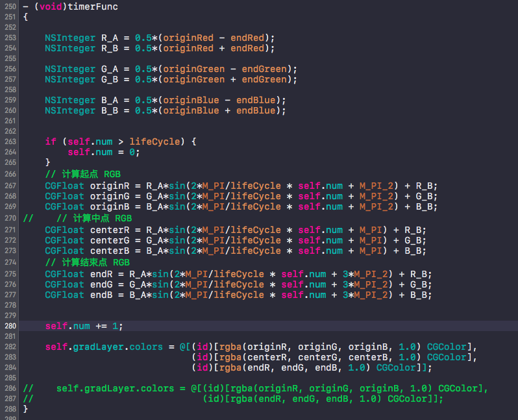Click line number 280 in gutter
The width and height of the screenshot is (518, 420).
(x=10, y=326)
